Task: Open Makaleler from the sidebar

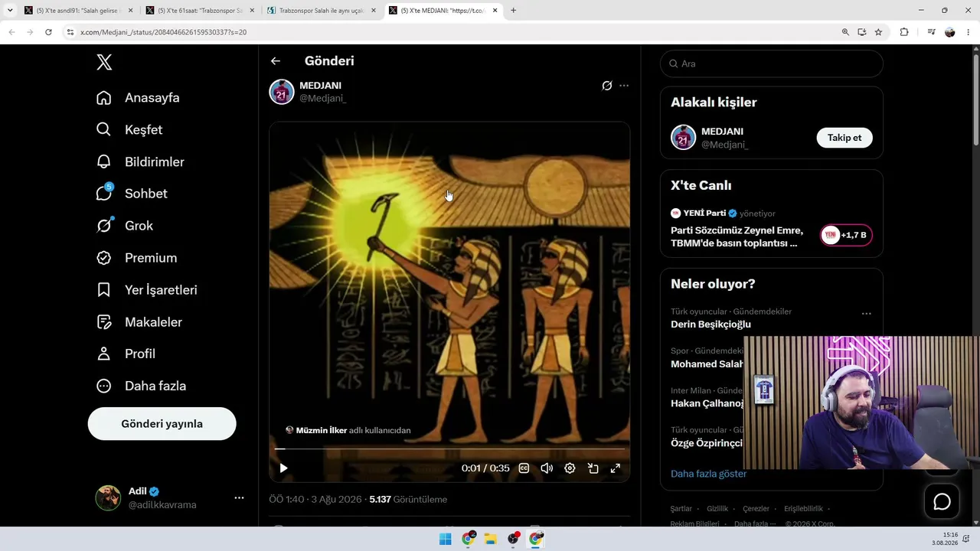Action: 139,322
